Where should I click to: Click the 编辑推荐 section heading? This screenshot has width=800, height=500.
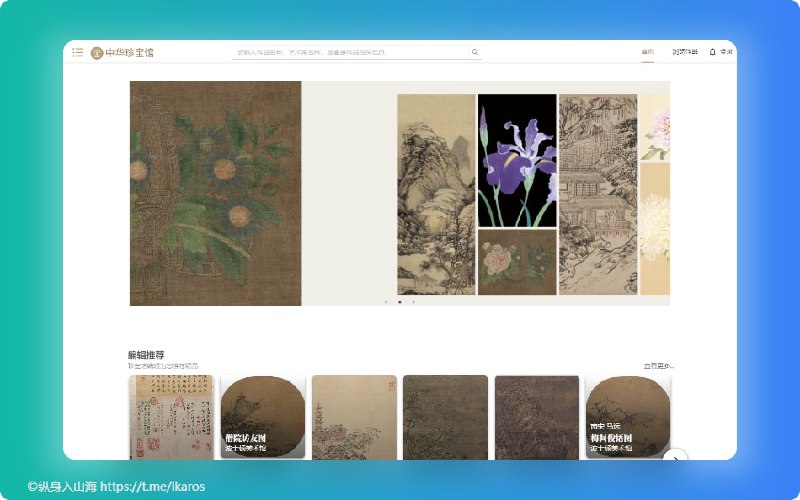(146, 355)
